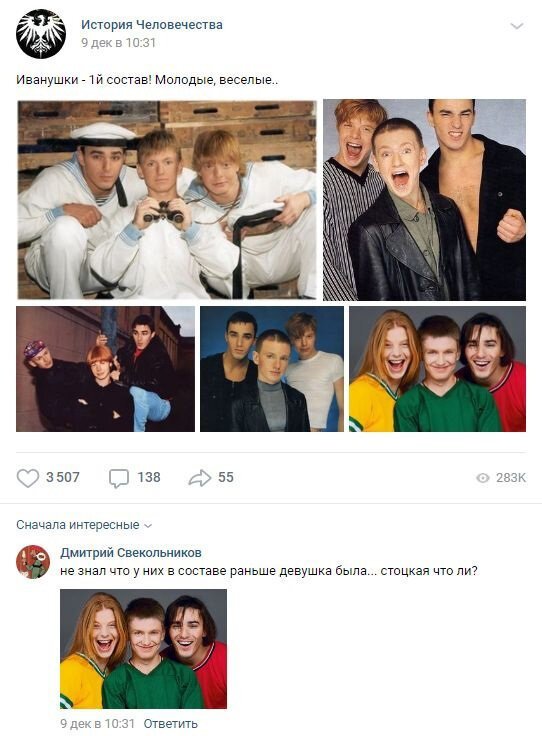
Task: Like the post using the heart icon
Action: tap(28, 478)
